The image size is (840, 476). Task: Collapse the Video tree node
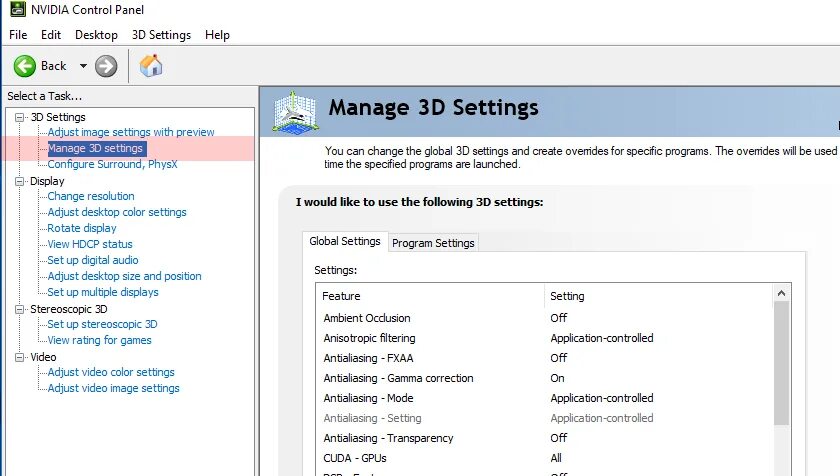click(19, 357)
